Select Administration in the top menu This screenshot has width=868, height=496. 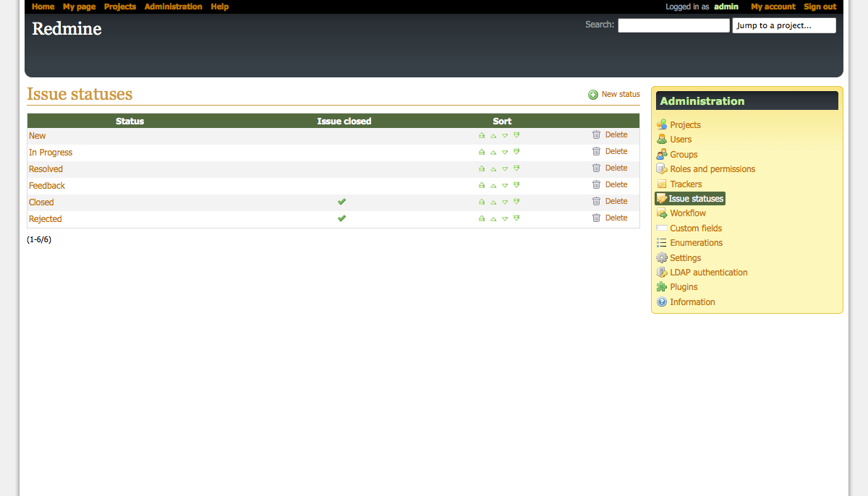point(174,7)
